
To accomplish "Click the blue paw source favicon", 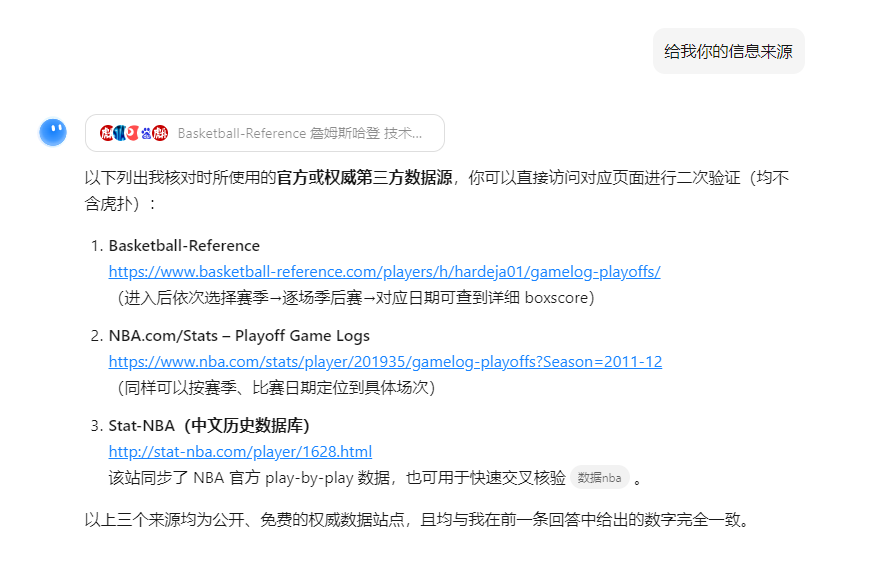I will click(x=146, y=133).
